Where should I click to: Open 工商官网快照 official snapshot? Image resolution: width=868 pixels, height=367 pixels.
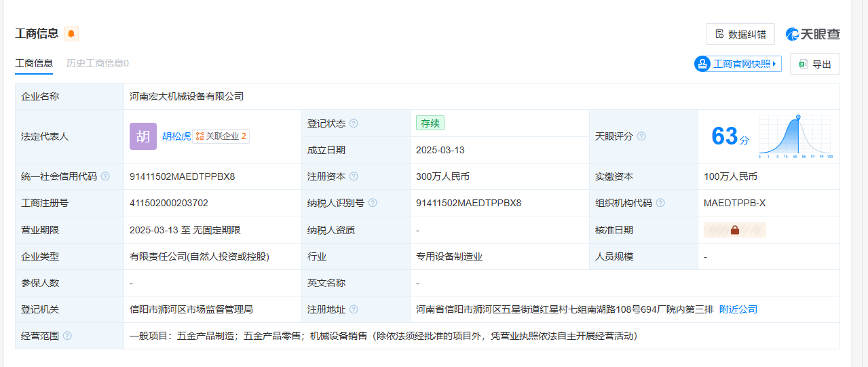pos(738,64)
